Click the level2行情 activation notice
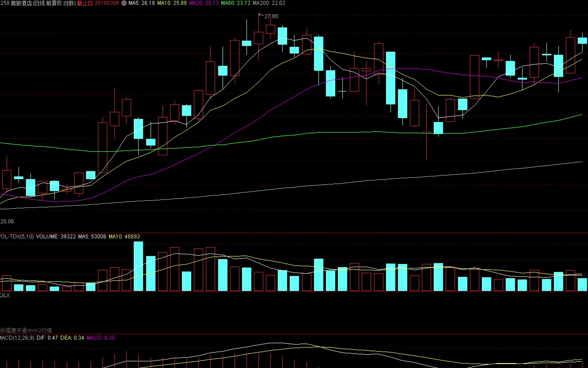The image size is (588, 368). tap(27, 330)
